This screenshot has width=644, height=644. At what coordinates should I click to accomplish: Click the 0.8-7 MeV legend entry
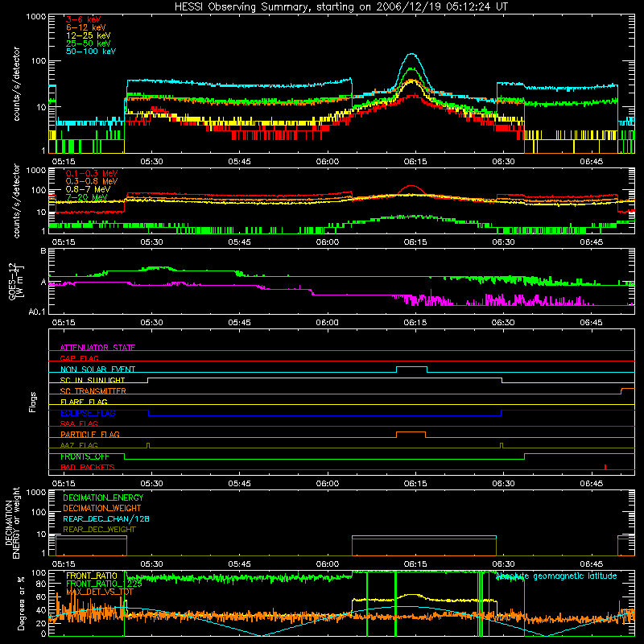coord(88,189)
